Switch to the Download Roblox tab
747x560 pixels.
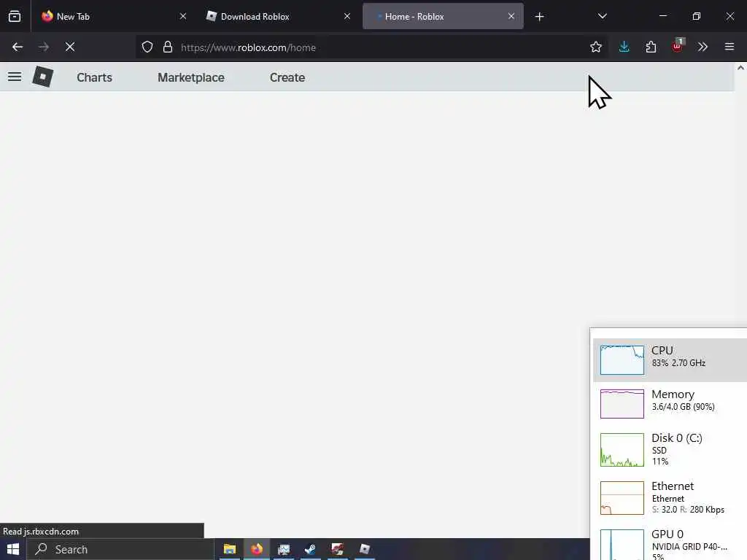click(278, 16)
